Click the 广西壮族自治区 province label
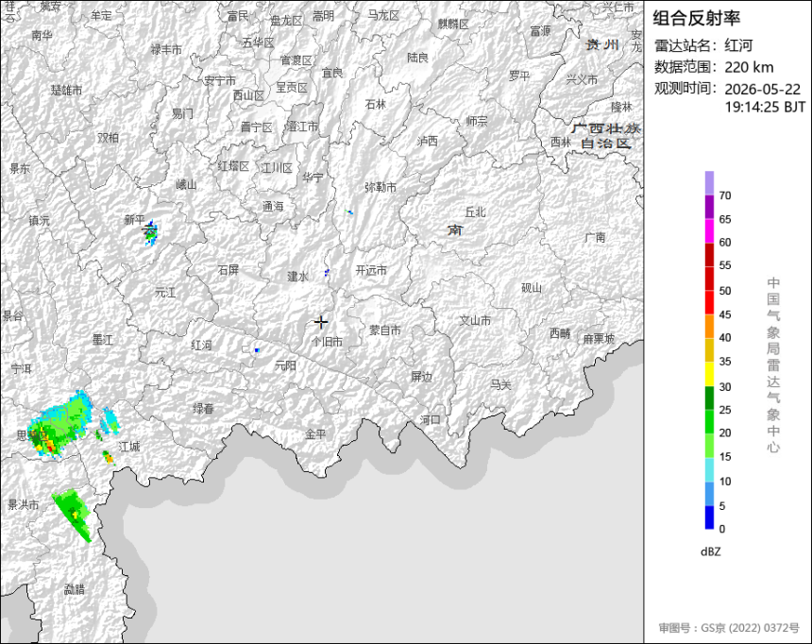 click(606, 136)
